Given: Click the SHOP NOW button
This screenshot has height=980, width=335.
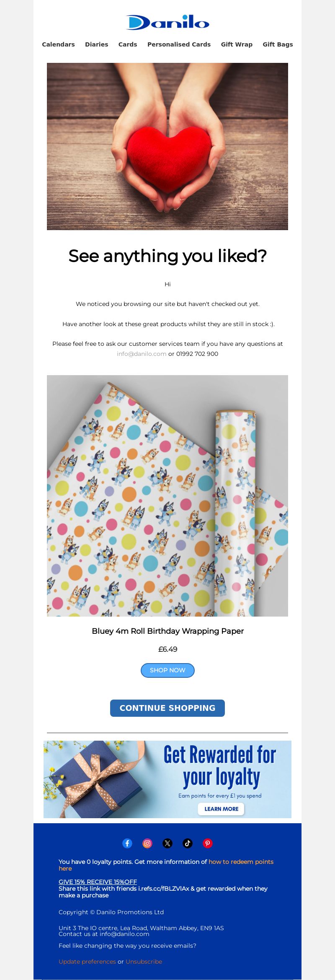Looking at the screenshot, I should coord(167,670).
